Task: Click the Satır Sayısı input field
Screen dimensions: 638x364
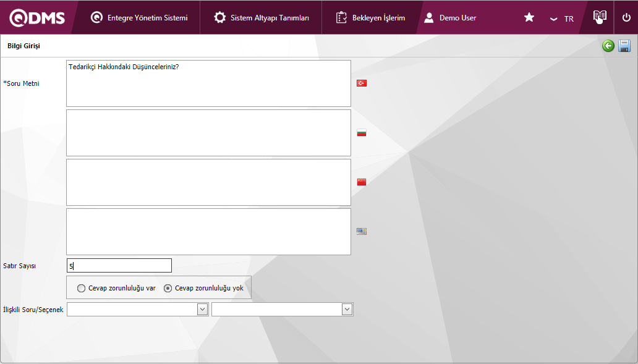Action: 119,266
